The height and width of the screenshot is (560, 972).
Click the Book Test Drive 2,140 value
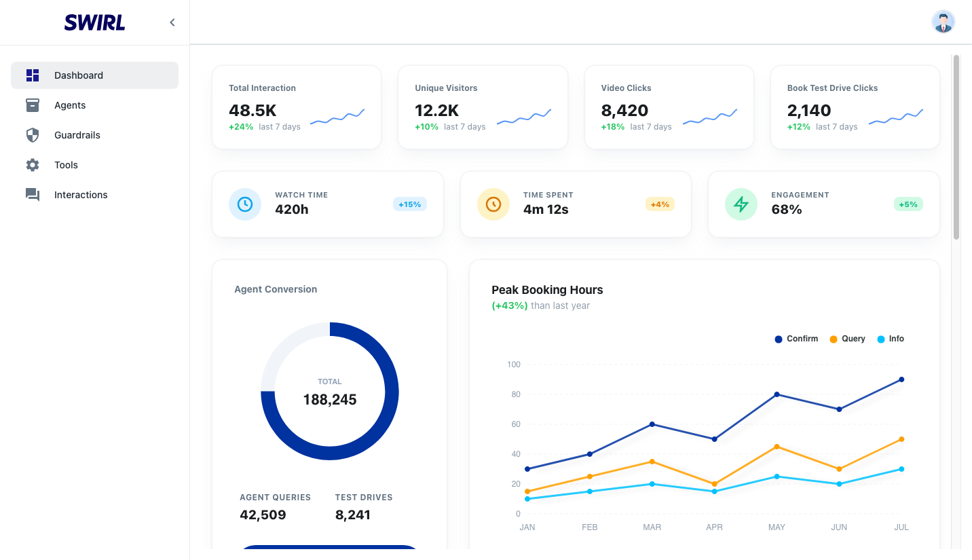click(809, 110)
